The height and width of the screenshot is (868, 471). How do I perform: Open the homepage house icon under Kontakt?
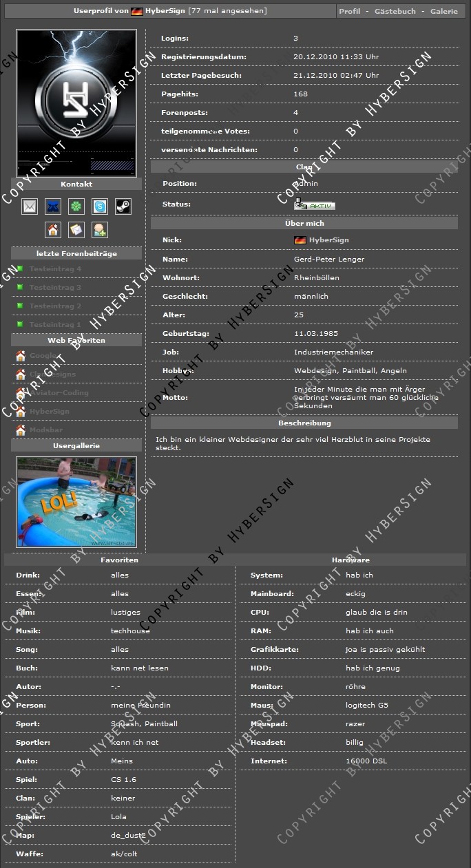53,230
